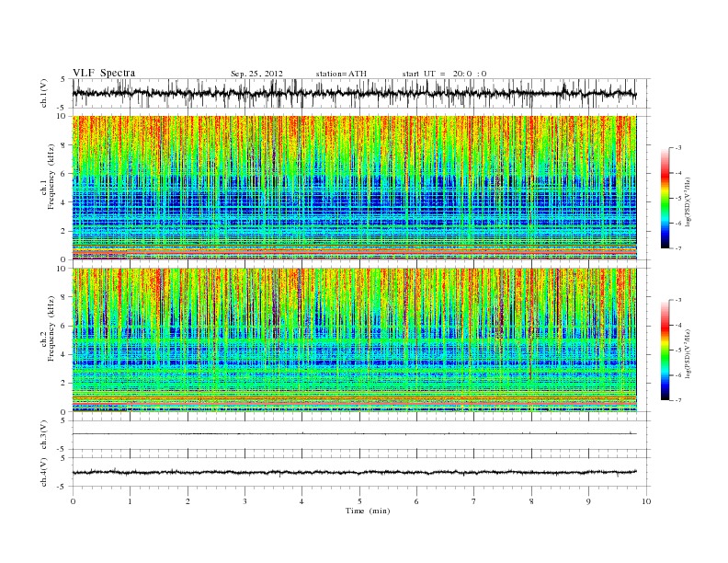Click the "4" kHz tick on ch.2 frequency axis
Image resolution: width=728 pixels, height=563 pixels.
64,354
